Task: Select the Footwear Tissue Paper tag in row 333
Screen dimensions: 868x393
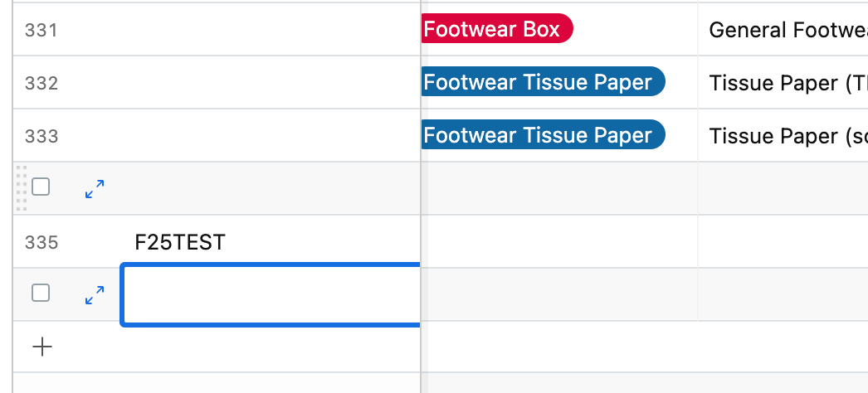Action: point(543,135)
